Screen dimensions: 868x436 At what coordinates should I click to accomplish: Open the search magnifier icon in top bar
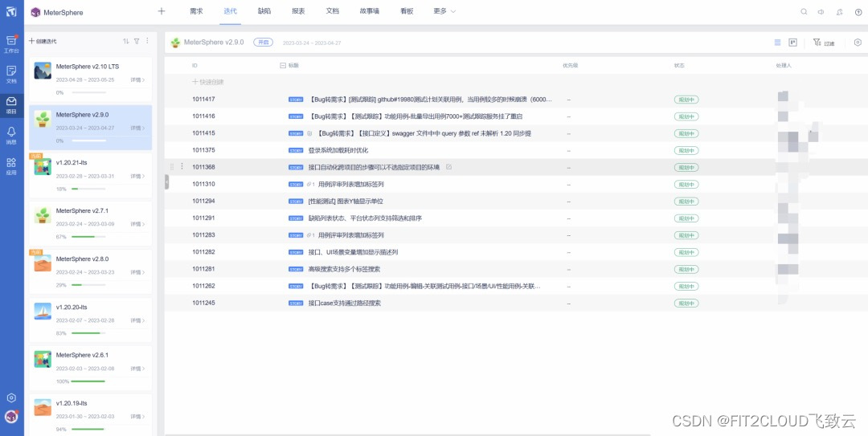click(x=804, y=11)
